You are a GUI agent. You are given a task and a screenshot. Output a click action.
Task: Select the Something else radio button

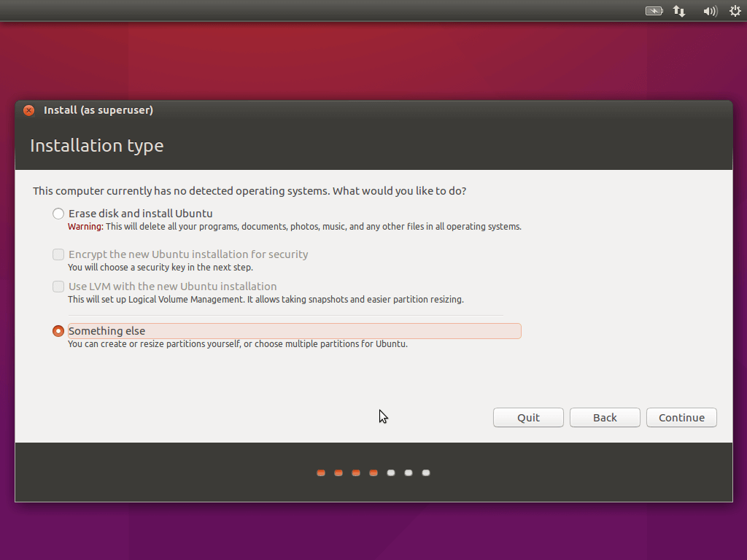(x=58, y=331)
